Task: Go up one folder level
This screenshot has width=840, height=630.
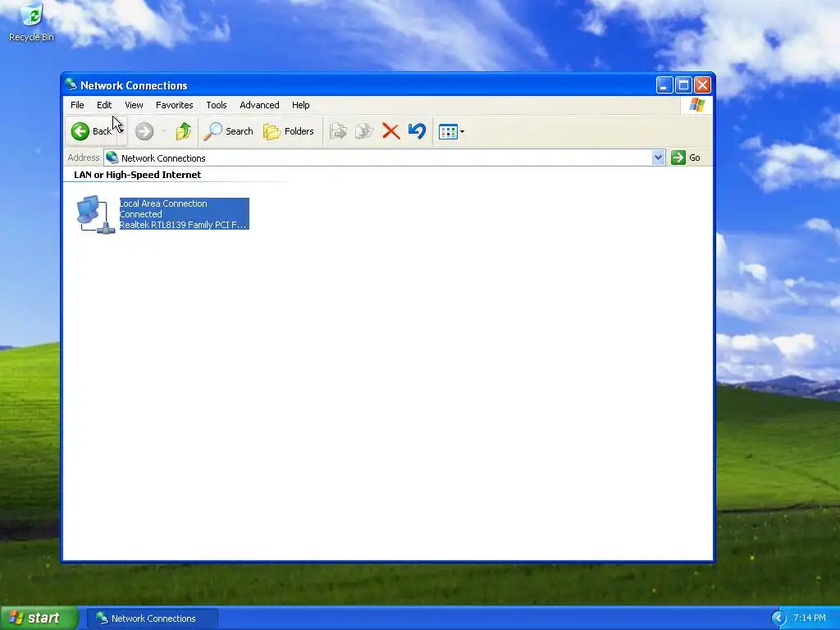Action: point(184,131)
